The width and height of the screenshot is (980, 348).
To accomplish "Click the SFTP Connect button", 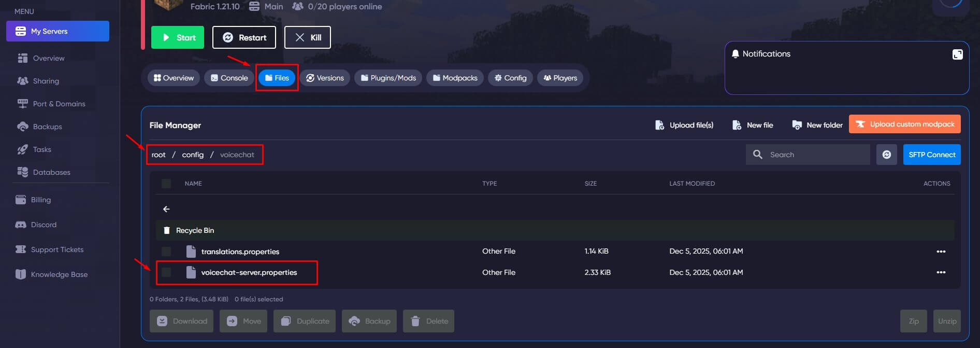I will pos(931,155).
